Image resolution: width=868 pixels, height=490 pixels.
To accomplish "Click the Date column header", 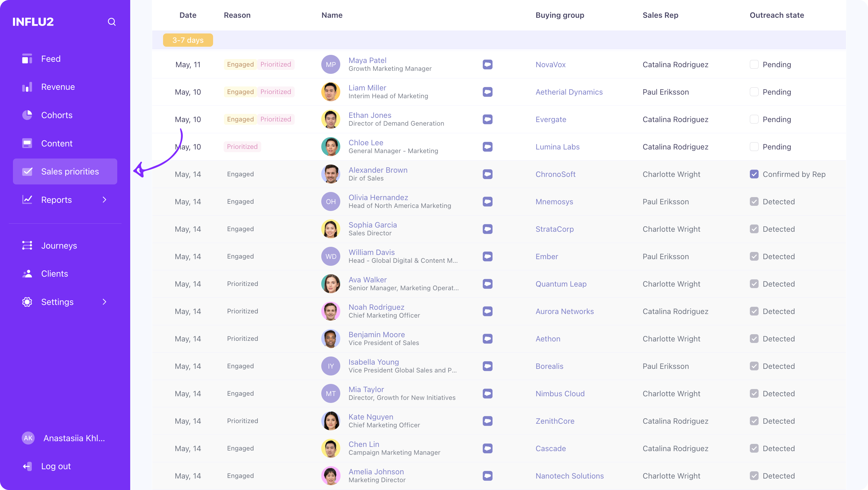I will point(188,15).
